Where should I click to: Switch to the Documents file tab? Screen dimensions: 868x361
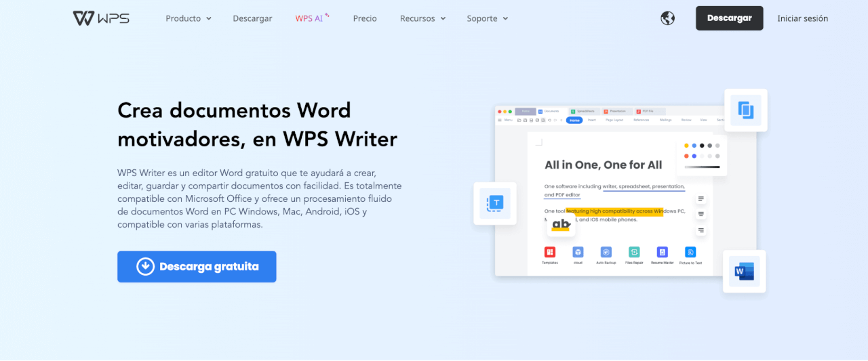click(551, 111)
